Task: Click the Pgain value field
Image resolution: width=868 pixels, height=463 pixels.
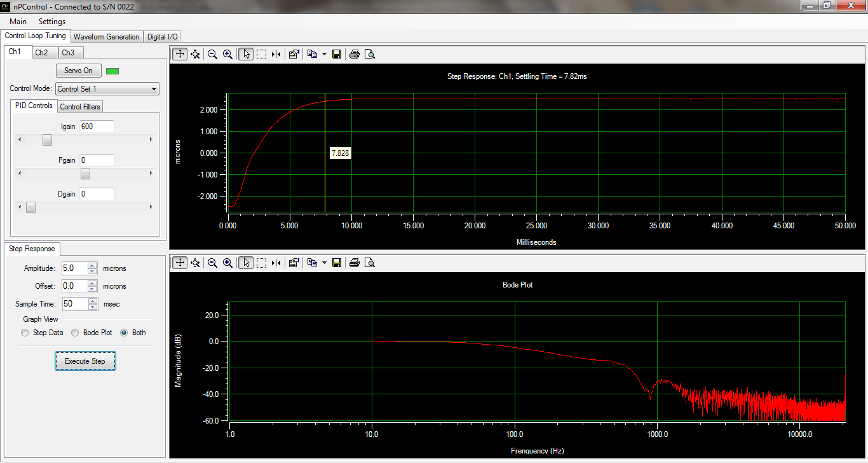Action: pos(97,160)
